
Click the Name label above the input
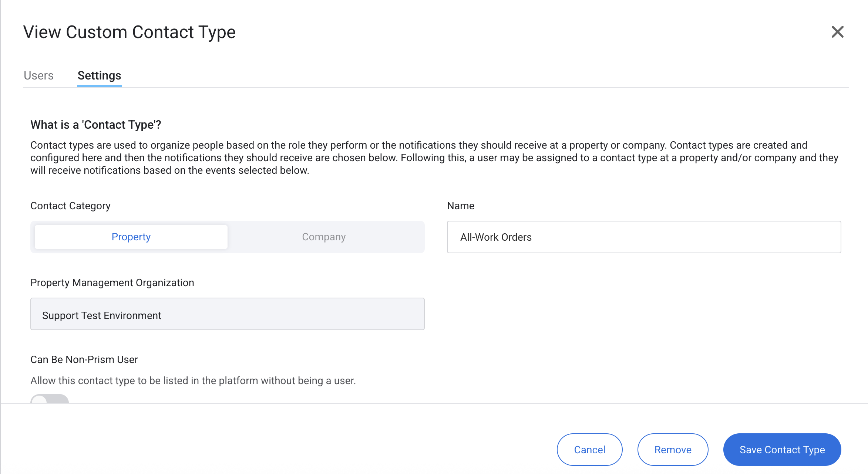coord(460,206)
